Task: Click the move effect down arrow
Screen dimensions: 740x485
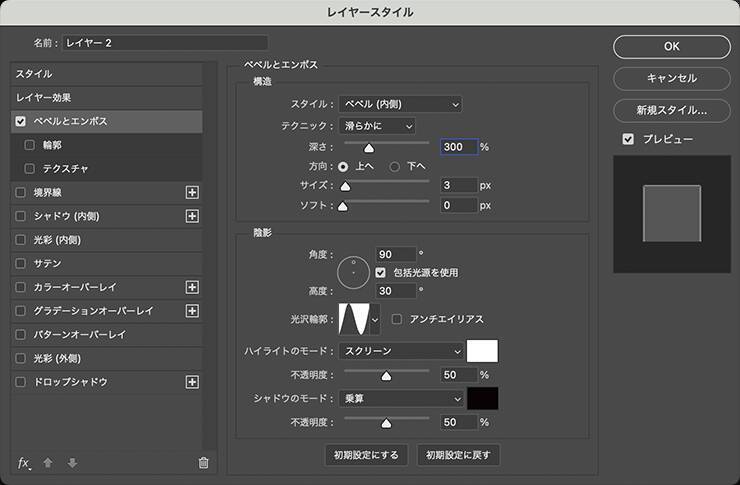Action: click(x=72, y=463)
